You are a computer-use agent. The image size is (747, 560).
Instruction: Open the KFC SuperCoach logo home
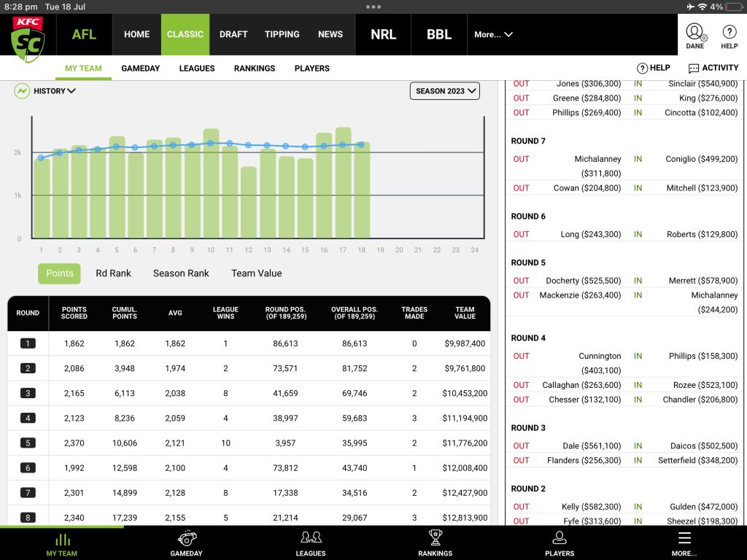coord(28,40)
